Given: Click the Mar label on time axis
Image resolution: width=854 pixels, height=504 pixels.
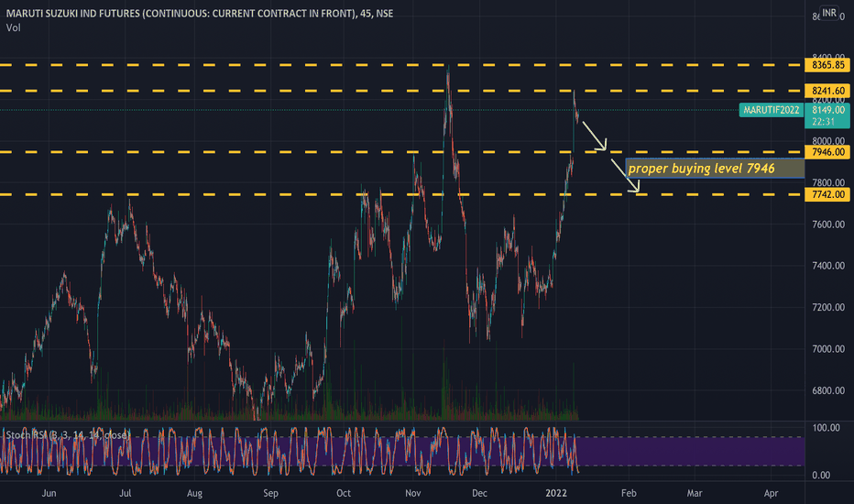Looking at the screenshot, I should [695, 493].
